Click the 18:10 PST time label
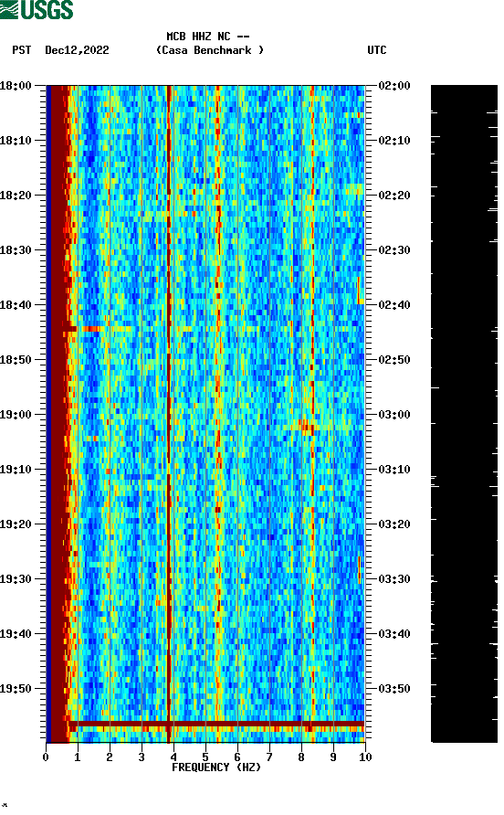Viewport: 504px width, 815px height. (x=16, y=141)
